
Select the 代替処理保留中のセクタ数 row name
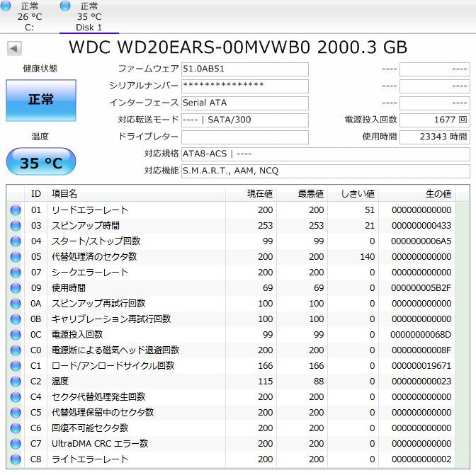coord(103,413)
